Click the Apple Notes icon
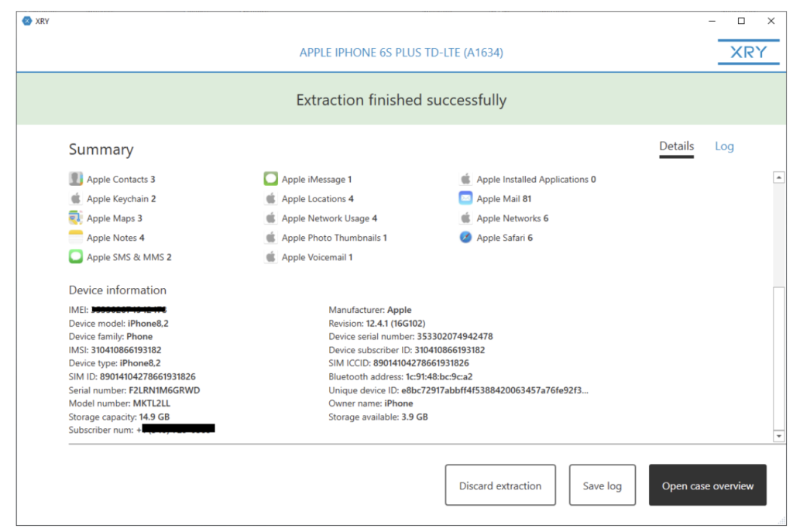This screenshot has height=532, width=793. (x=76, y=237)
